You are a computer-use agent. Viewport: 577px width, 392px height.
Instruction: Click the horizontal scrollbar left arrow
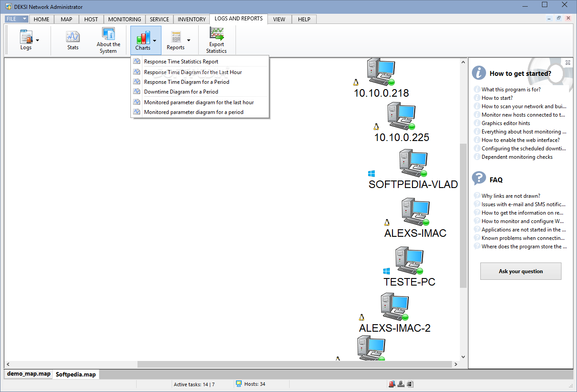click(x=8, y=364)
